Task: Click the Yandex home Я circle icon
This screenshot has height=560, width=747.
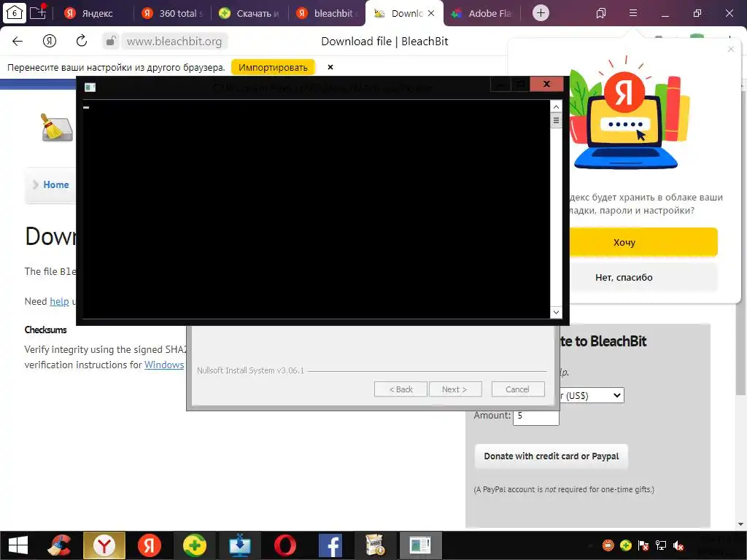Action: click(x=50, y=42)
